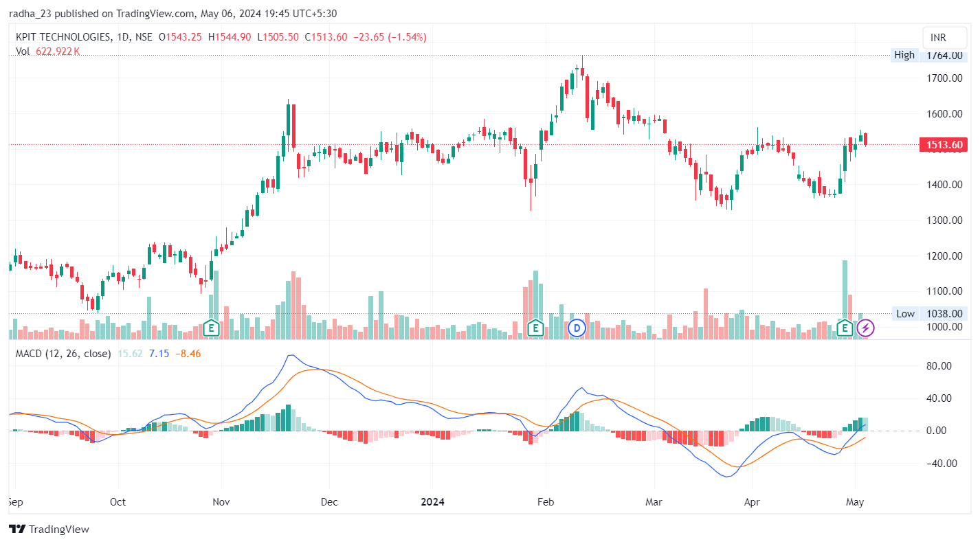Click the 1300.00 price axis label
The height and width of the screenshot is (544, 980).
click(944, 220)
